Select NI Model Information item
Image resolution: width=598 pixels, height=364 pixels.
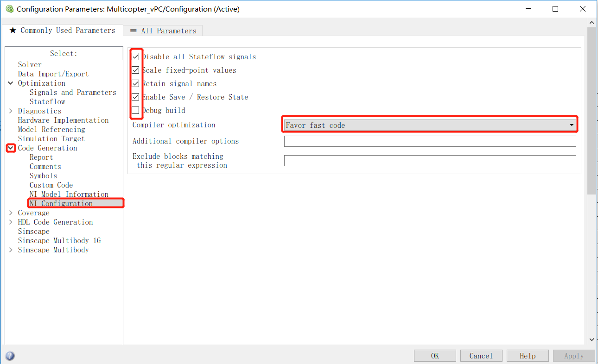(69, 195)
